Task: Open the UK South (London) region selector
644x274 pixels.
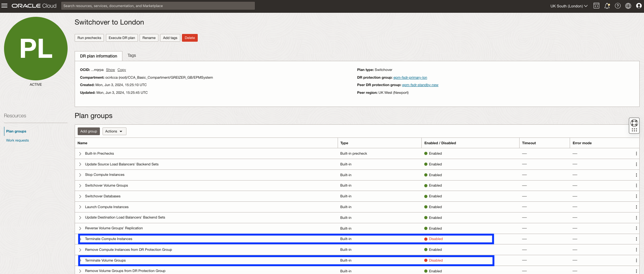Action: [x=569, y=6]
